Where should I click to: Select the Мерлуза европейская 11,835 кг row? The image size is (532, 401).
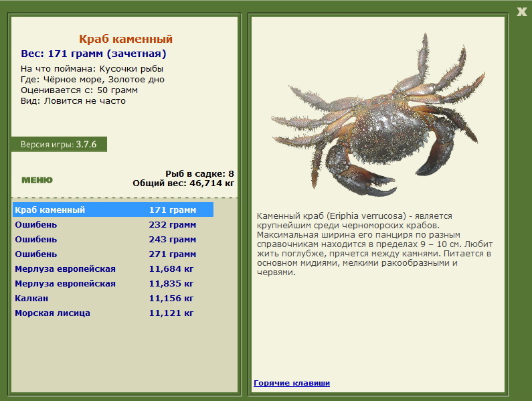click(113, 284)
